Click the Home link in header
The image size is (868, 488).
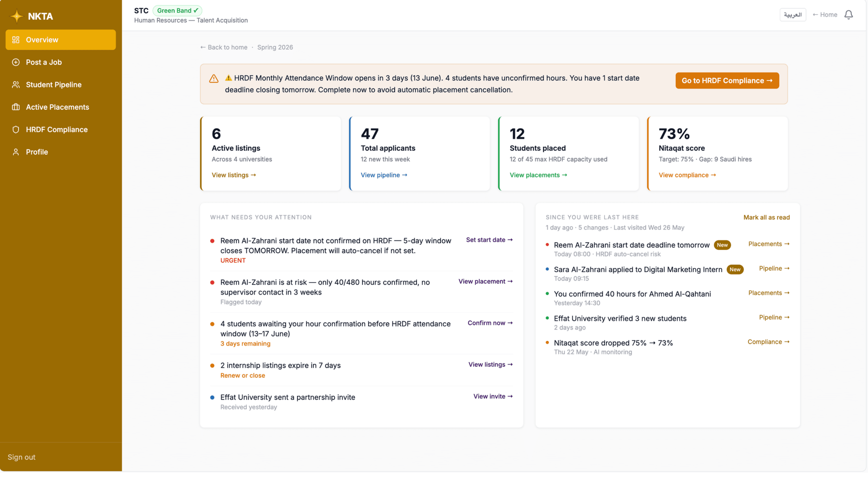pos(825,15)
